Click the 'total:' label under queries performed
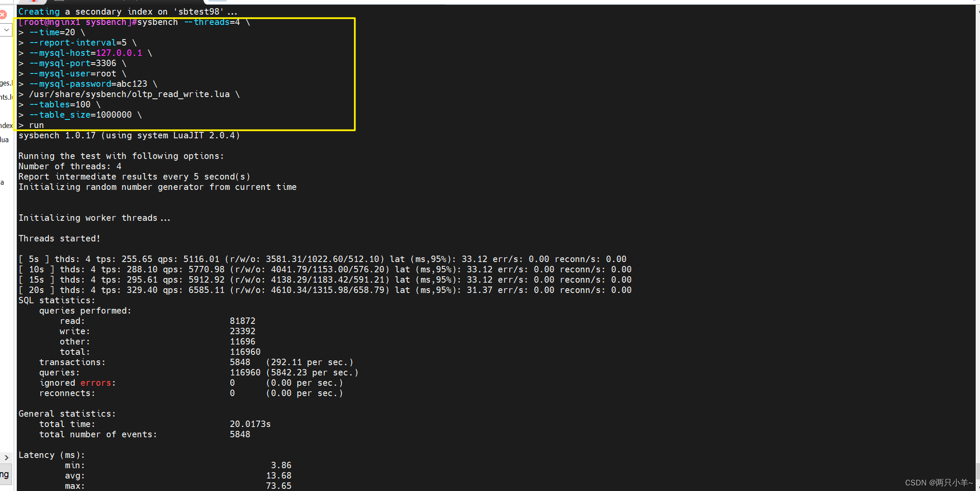This screenshot has height=491, width=980. point(75,352)
